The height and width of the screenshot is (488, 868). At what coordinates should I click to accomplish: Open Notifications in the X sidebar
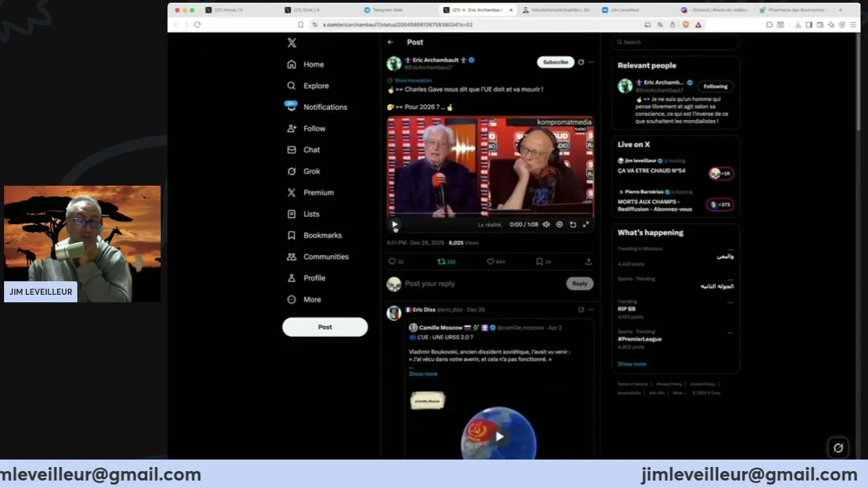[x=317, y=107]
